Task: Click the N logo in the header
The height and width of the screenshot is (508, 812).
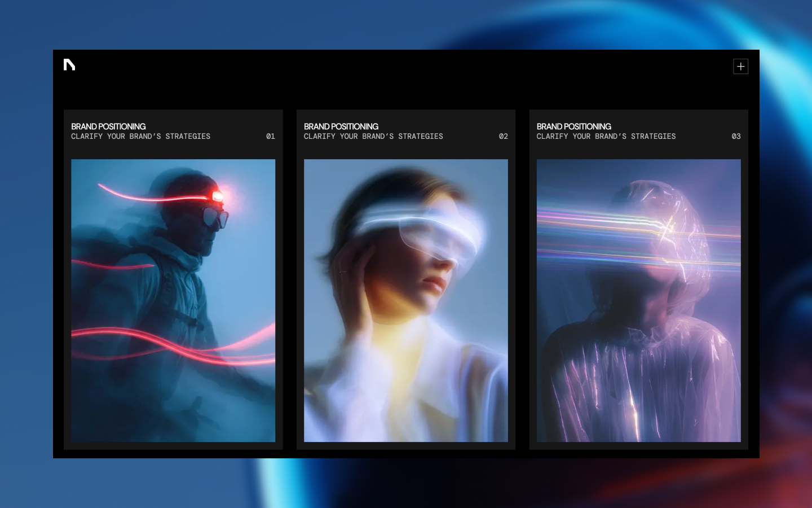Action: tap(69, 65)
